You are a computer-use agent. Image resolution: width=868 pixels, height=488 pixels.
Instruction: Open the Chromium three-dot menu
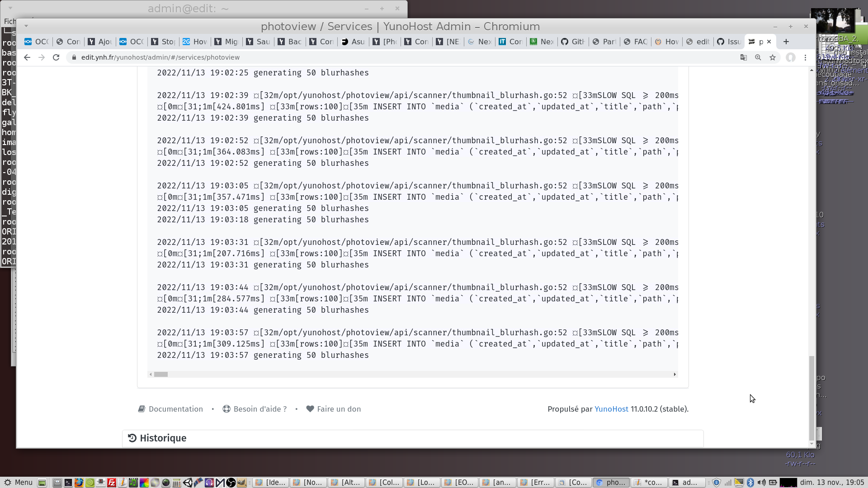pos(805,57)
